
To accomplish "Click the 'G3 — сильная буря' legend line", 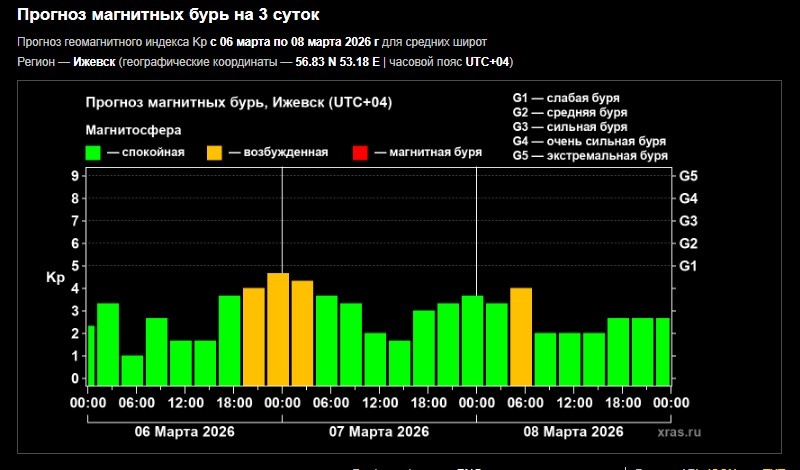I will [x=570, y=127].
